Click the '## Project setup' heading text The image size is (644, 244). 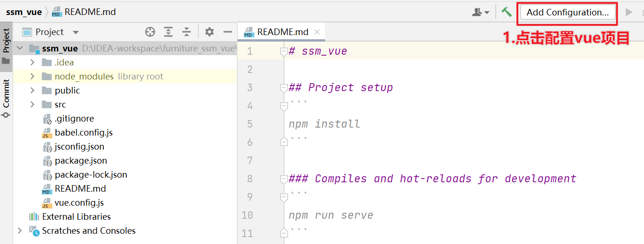coord(341,87)
